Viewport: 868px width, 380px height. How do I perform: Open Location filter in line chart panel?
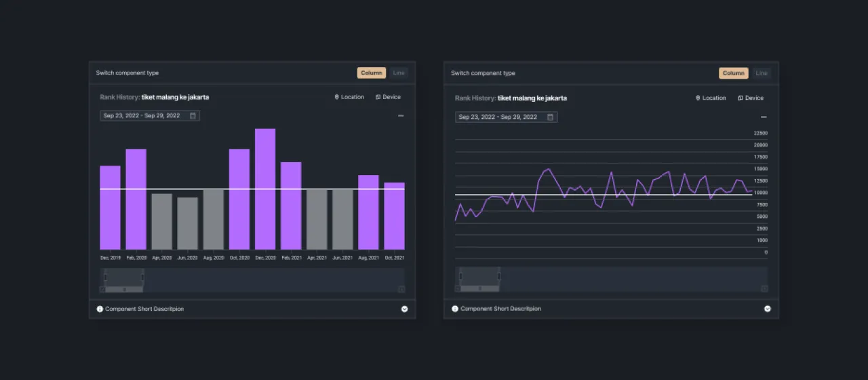click(711, 98)
